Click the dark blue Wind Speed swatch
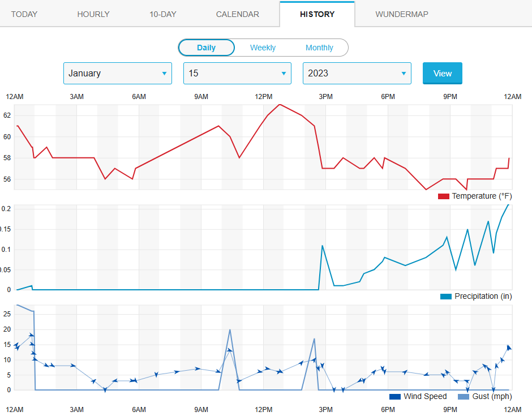Viewport: 532px width, 416px height. [x=394, y=397]
